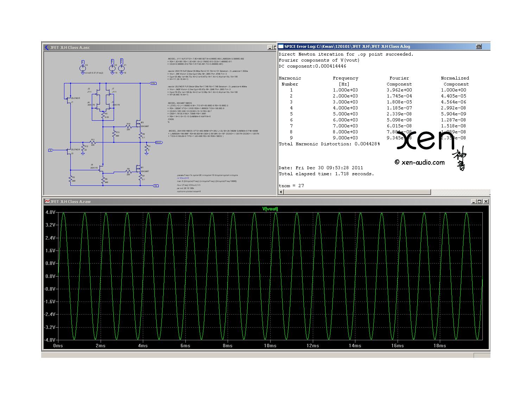Image resolution: width=532 pixels, height=399 pixels.
Task: Click the .MODEL J111 NJF text block
Action: tap(206, 62)
